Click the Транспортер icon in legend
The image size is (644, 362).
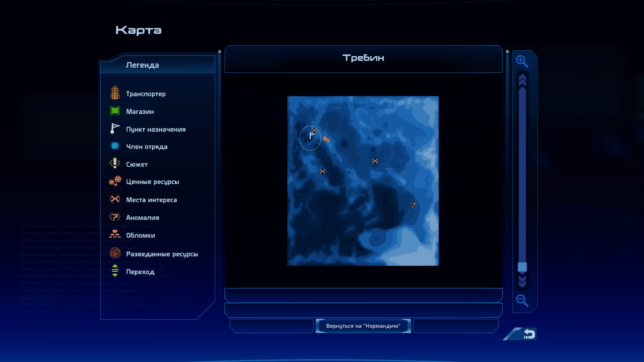115,93
